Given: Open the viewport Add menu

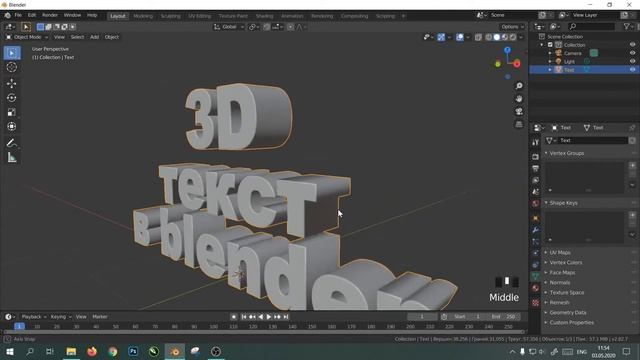Looking at the screenshot, I should [94, 37].
